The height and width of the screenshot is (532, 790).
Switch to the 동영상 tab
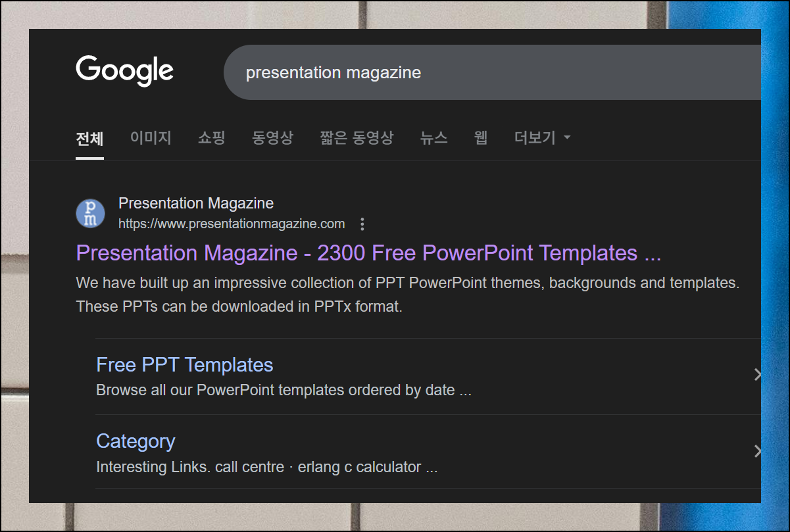pyautogui.click(x=272, y=137)
